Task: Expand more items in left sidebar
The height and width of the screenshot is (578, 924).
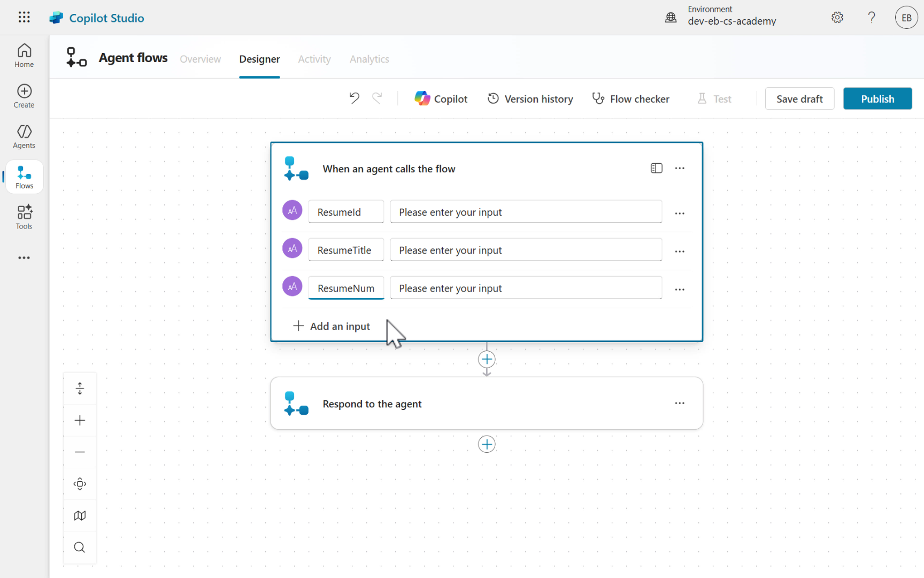Action: (x=24, y=258)
